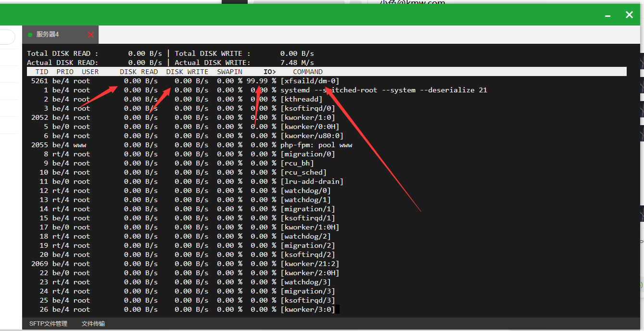Select the 服务器4 server tab
The height and width of the screenshot is (331, 644).
point(60,35)
